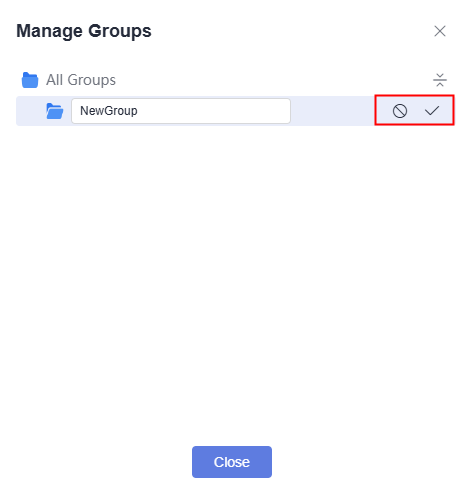Click inside the NewGroup name field
473x493 pixels.
181,111
